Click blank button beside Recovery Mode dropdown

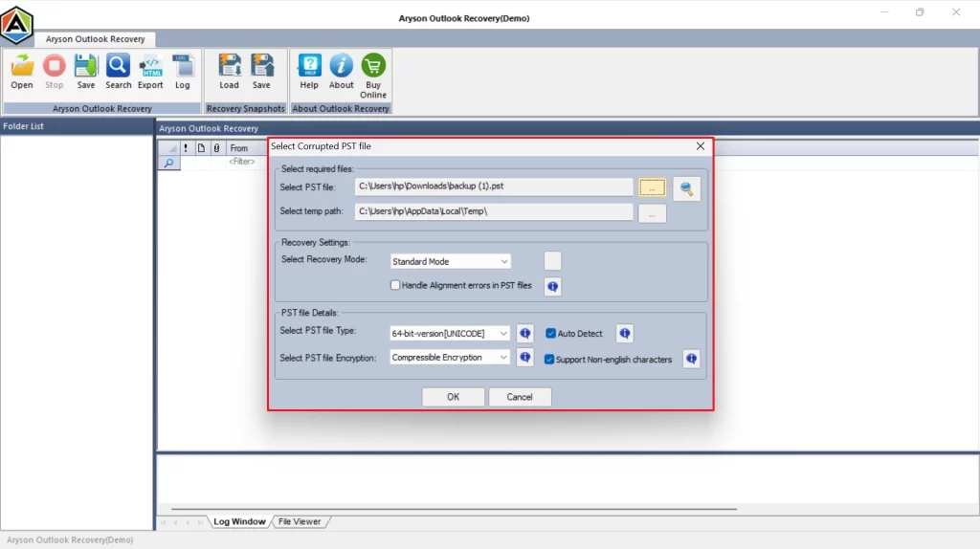point(552,261)
